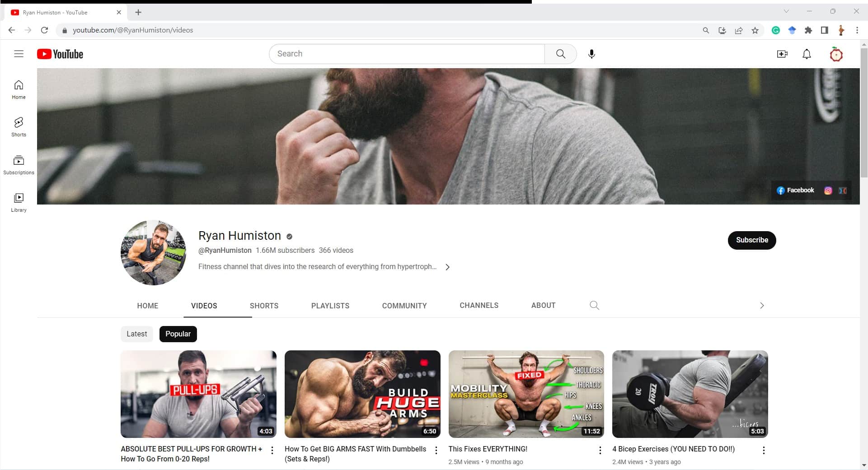Open Subscriptions from the left sidebar
868x470 pixels.
click(19, 164)
